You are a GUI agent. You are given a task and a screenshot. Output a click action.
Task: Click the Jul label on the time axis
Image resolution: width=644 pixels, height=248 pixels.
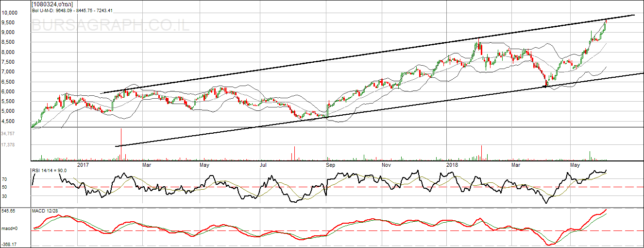point(263,165)
